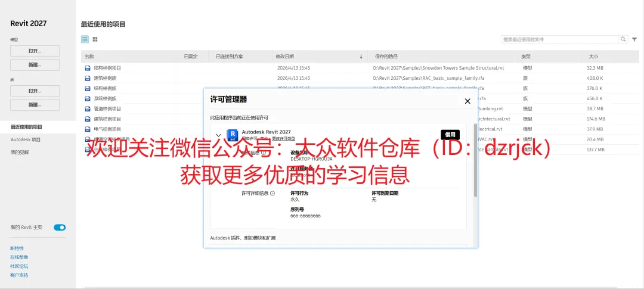Click path ending RAC_basic_sample_family.rfa

point(428,78)
